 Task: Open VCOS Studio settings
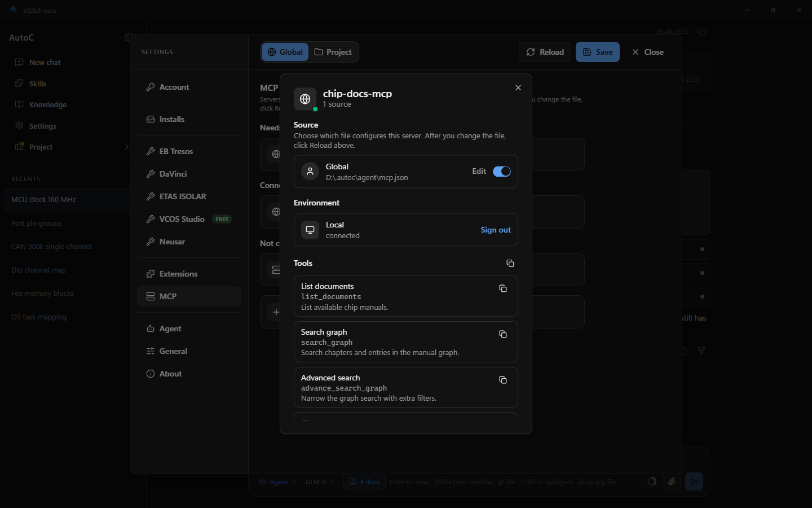189,219
